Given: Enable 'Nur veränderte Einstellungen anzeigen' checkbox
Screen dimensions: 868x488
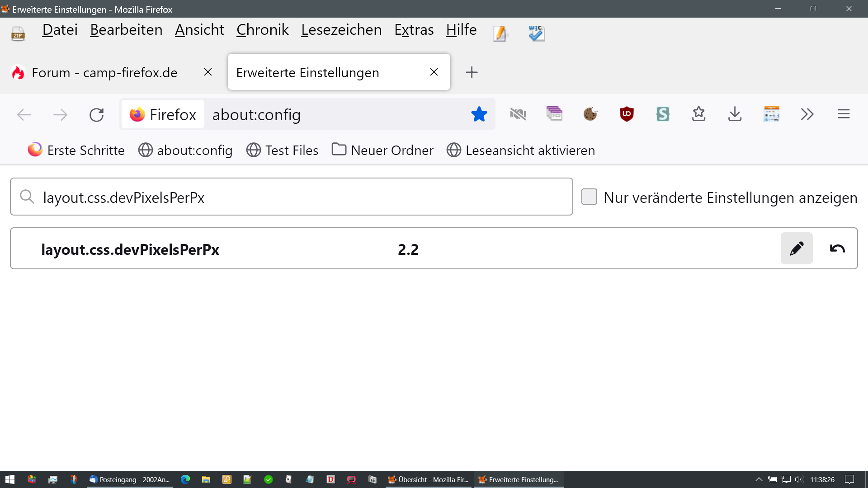Looking at the screenshot, I should point(589,197).
